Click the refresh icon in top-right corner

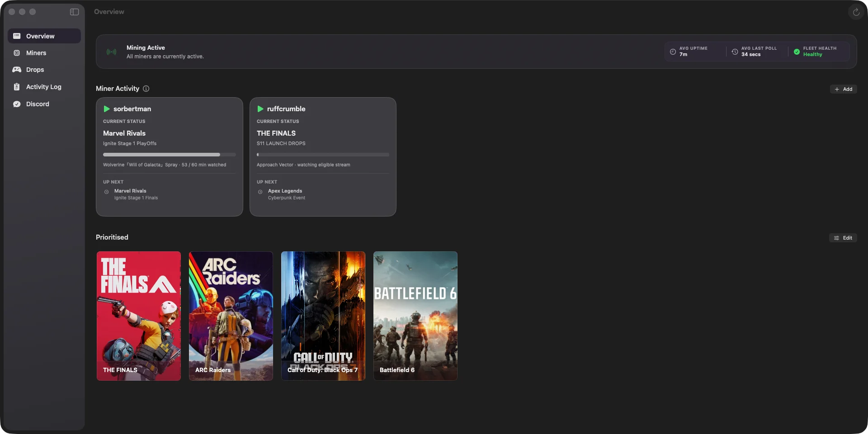tap(856, 12)
